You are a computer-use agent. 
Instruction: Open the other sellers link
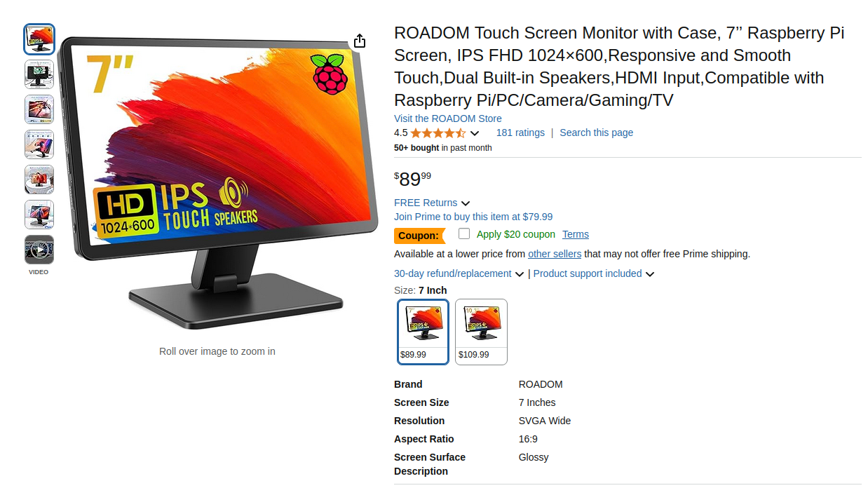coord(555,254)
